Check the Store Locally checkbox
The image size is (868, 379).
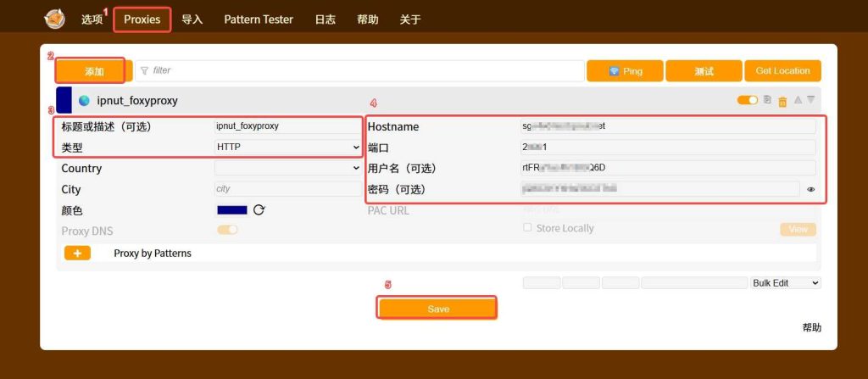pos(527,228)
